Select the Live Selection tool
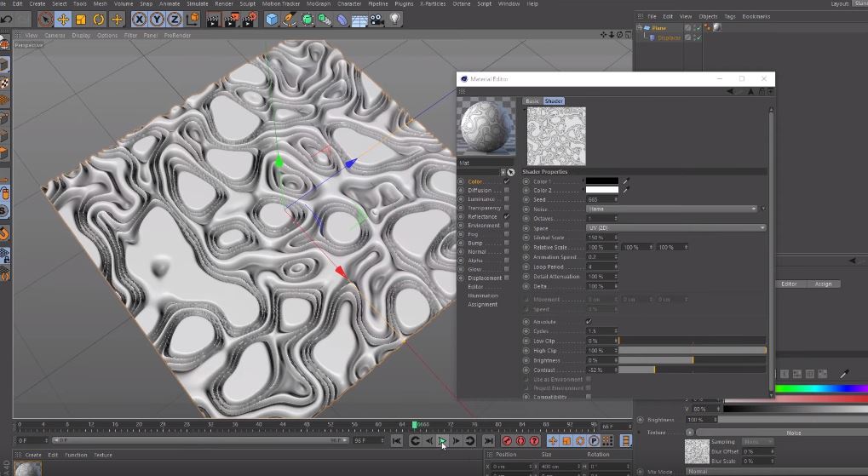This screenshot has height=476, width=868. click(45, 20)
